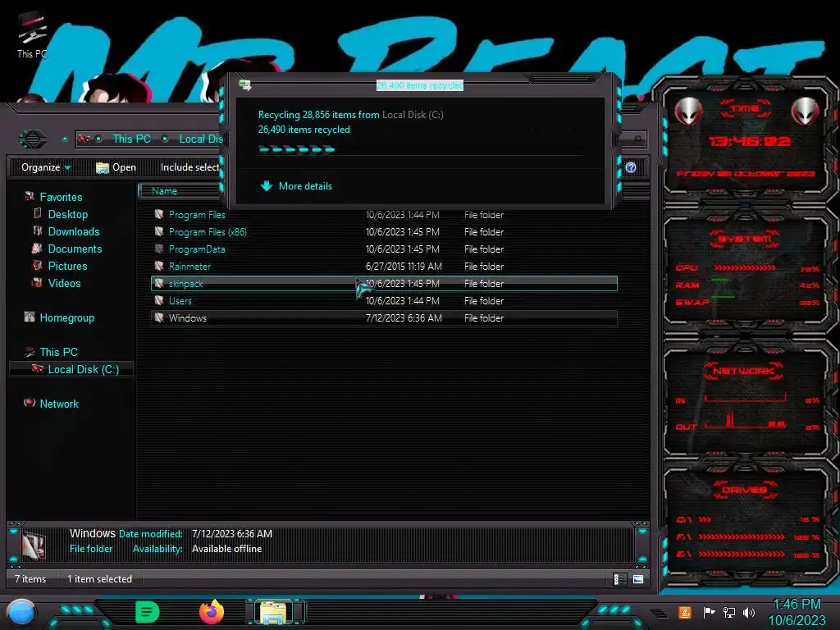
Task: Open the This PC desktop icon
Action: point(32,34)
